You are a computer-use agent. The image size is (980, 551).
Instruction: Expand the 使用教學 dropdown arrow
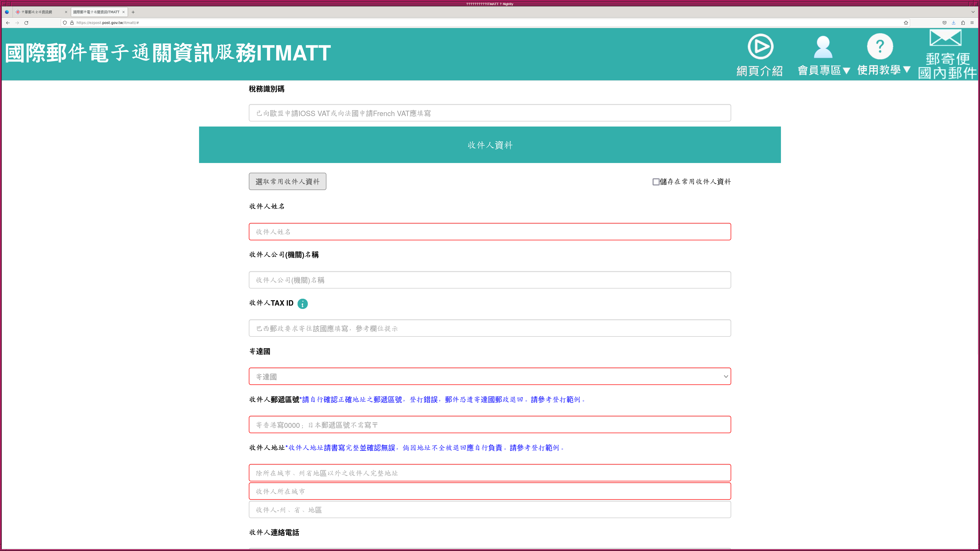tap(906, 70)
